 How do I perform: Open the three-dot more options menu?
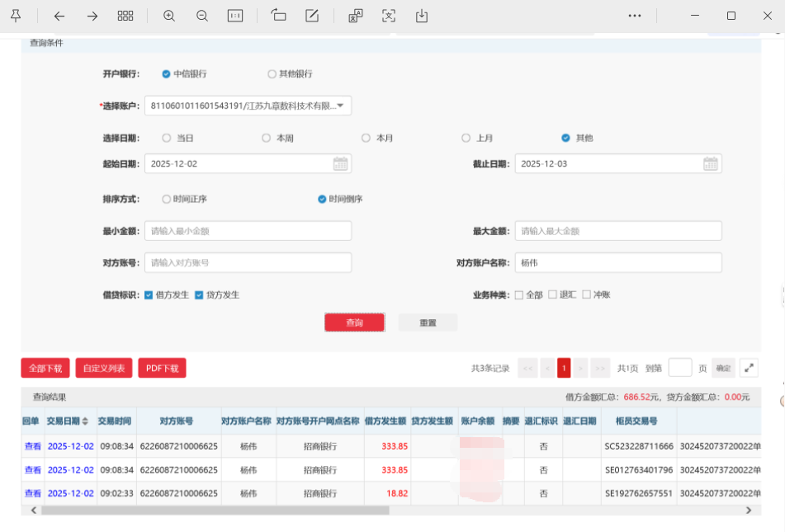pos(635,16)
